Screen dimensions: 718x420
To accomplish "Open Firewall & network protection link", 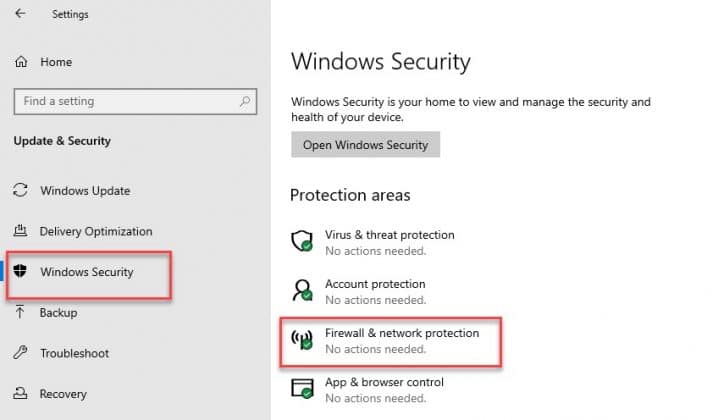I will point(402,333).
